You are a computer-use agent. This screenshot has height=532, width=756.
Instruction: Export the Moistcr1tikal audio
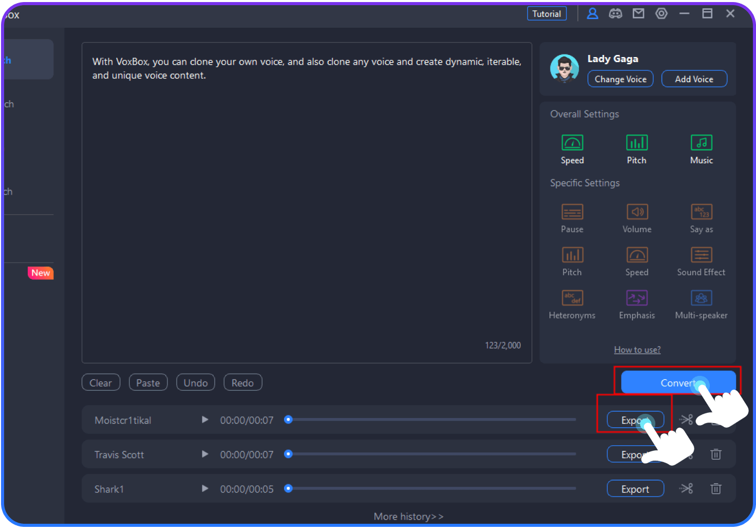click(x=635, y=420)
